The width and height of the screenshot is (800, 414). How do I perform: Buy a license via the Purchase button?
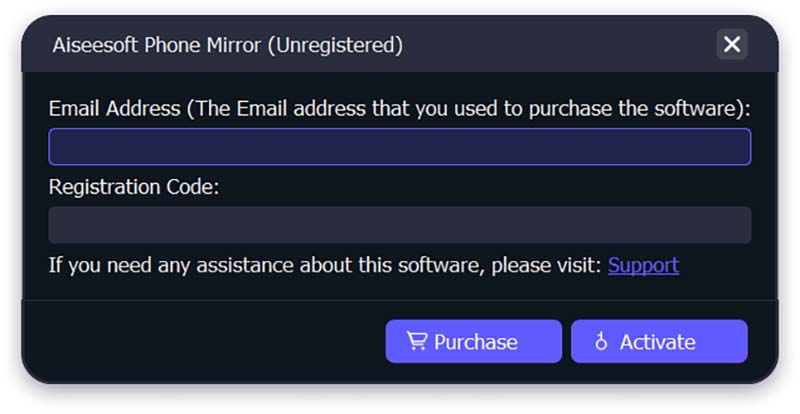pos(473,342)
